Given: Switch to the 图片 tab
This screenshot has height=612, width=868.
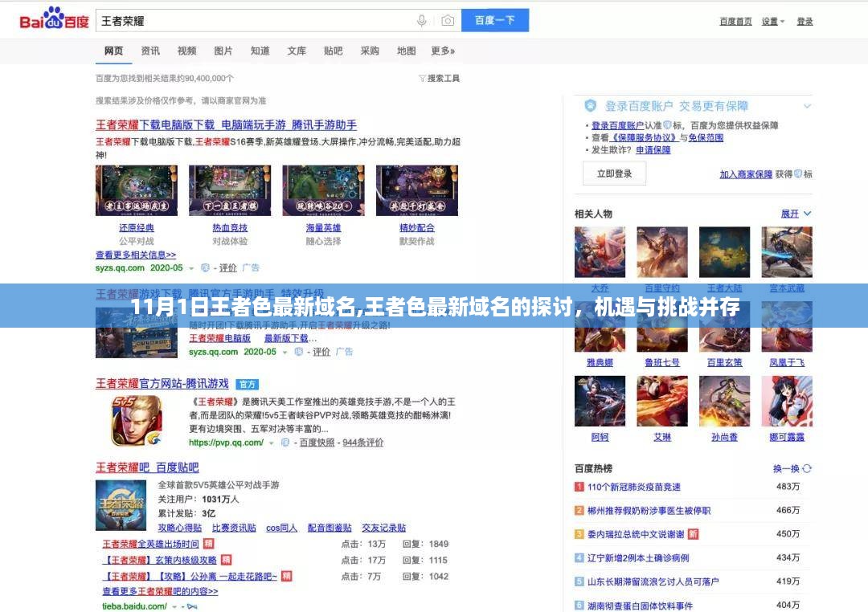Looking at the screenshot, I should [223, 51].
